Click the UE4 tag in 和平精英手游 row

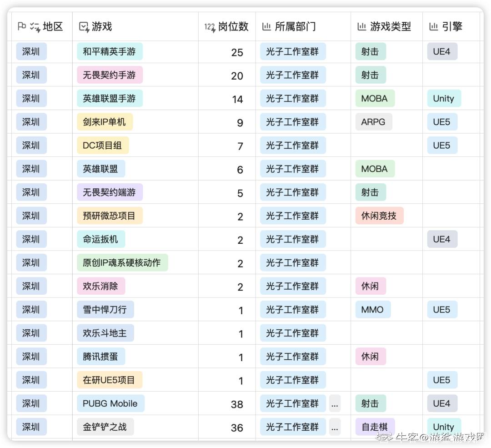442,51
